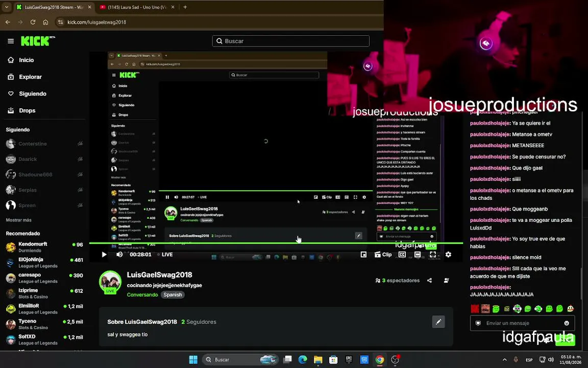This screenshot has width=588, height=368.
Task: Open recommended channel ElmilloR
Action: 44,309
